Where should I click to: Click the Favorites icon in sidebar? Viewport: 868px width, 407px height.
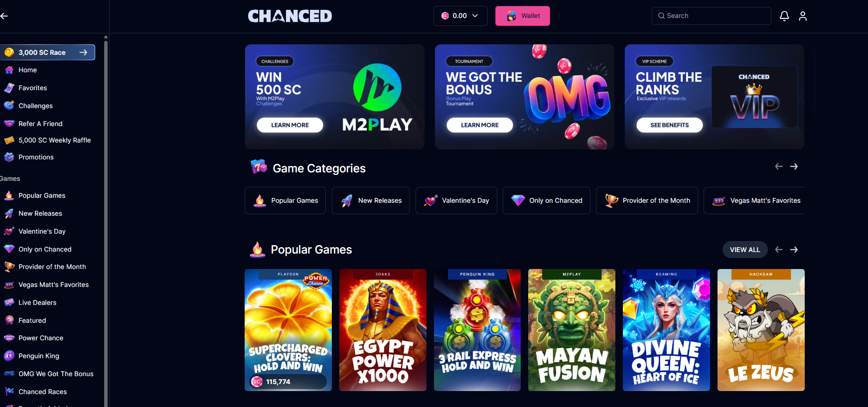[9, 88]
